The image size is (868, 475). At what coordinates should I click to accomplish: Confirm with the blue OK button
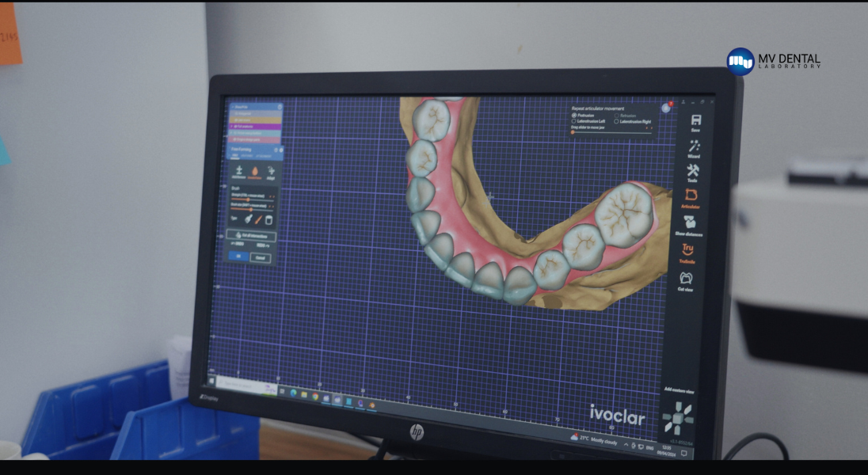[x=238, y=256]
